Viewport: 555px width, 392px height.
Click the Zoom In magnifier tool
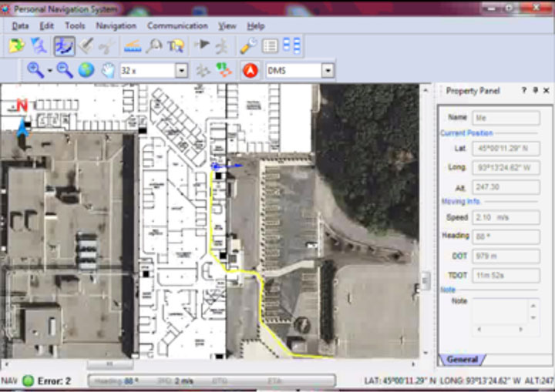tap(35, 70)
